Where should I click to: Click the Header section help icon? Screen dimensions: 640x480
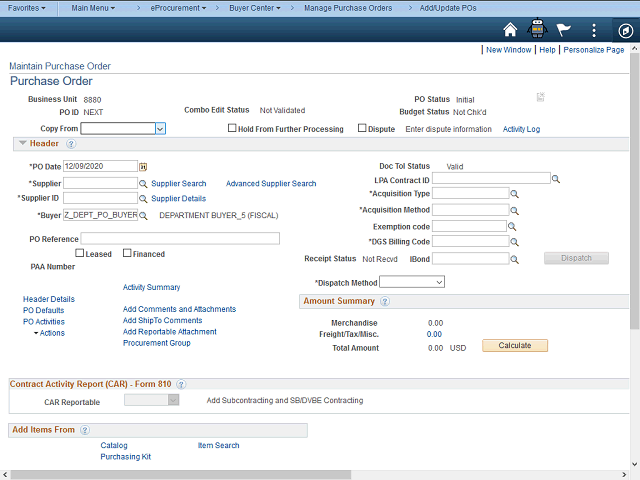coord(71,144)
